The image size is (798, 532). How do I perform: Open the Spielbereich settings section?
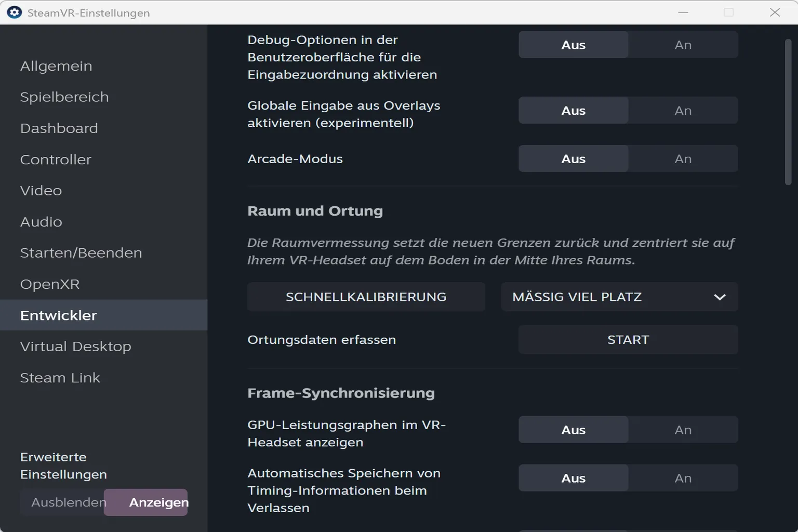pyautogui.click(x=104, y=97)
